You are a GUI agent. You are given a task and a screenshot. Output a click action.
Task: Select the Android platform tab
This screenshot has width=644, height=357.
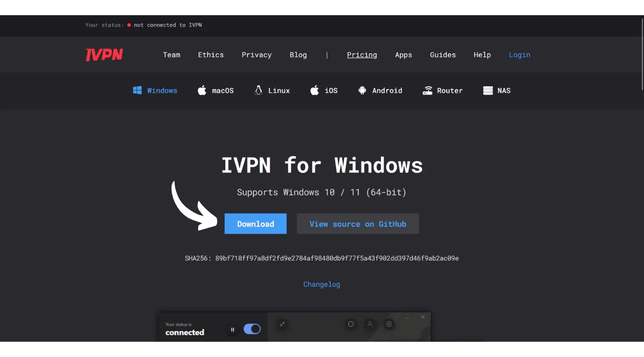click(380, 91)
